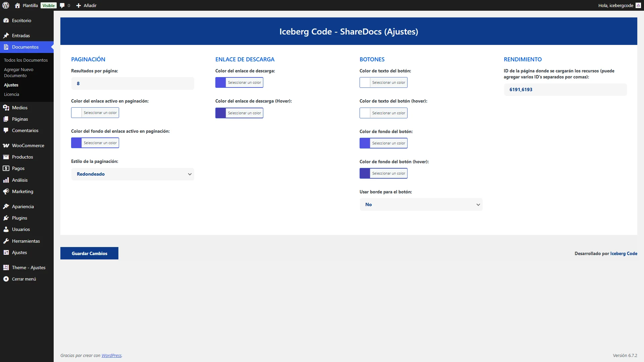Click the Añadir link in admin bar
The image size is (644, 362).
[90, 5]
